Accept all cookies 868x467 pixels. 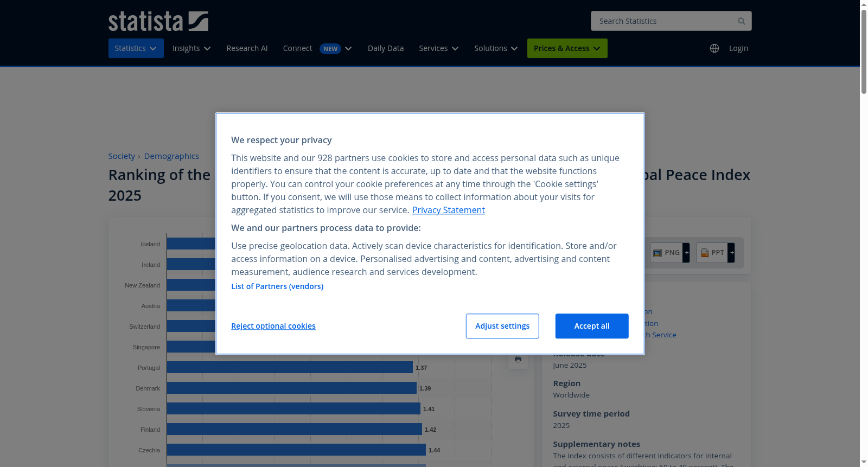(x=592, y=326)
